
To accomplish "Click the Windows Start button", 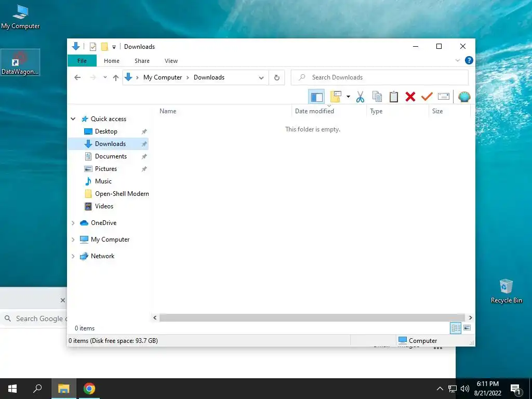I will (x=12, y=389).
